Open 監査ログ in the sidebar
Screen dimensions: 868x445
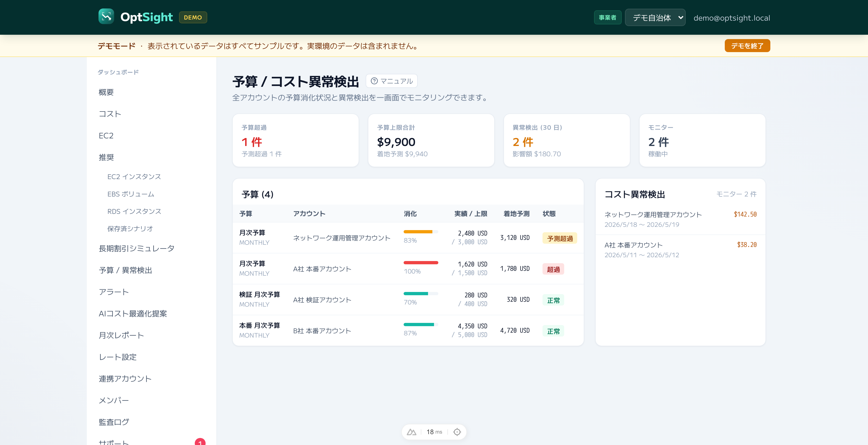pyautogui.click(x=114, y=422)
